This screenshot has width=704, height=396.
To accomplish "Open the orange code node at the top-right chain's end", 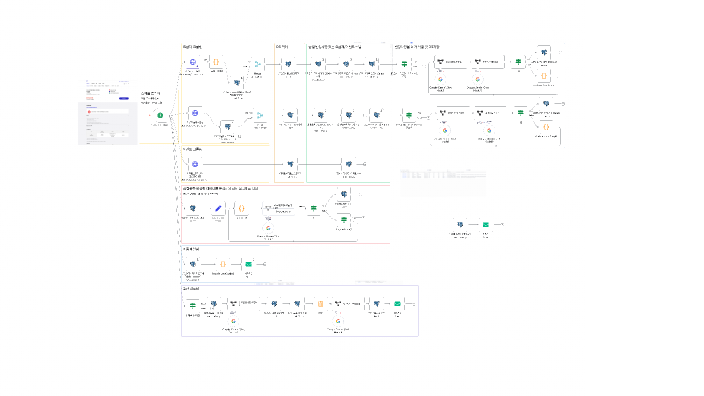I will [544, 76].
